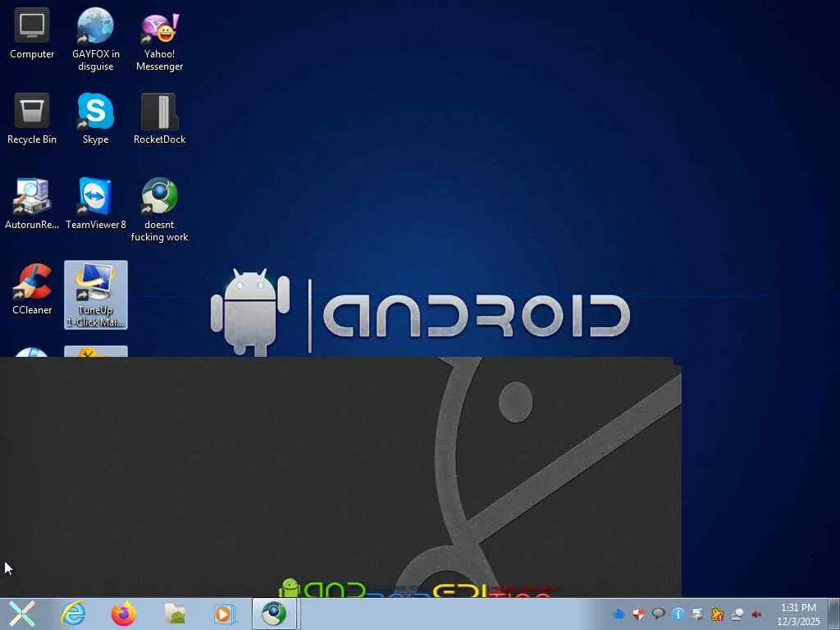Click the yellow warning tray icon
Viewport: 840px width, 630px height.
click(718, 614)
